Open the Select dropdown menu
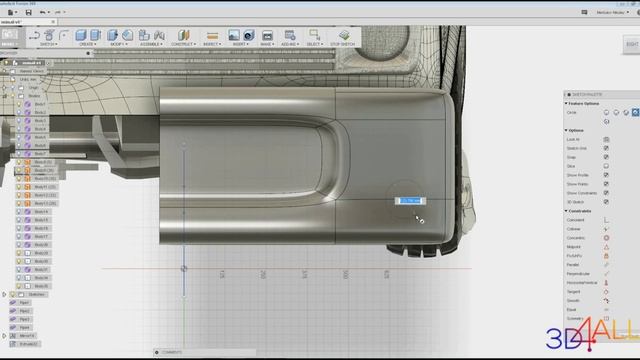 click(315, 44)
